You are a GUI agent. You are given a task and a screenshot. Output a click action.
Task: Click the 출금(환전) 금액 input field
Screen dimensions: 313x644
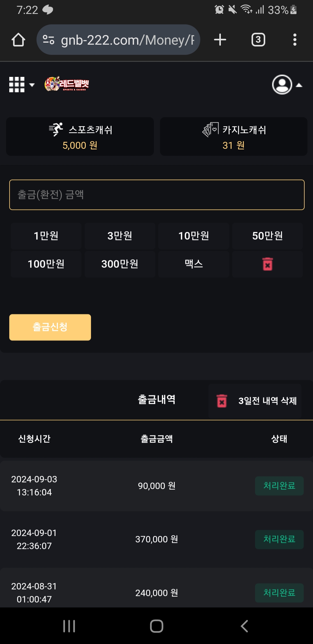click(x=157, y=195)
